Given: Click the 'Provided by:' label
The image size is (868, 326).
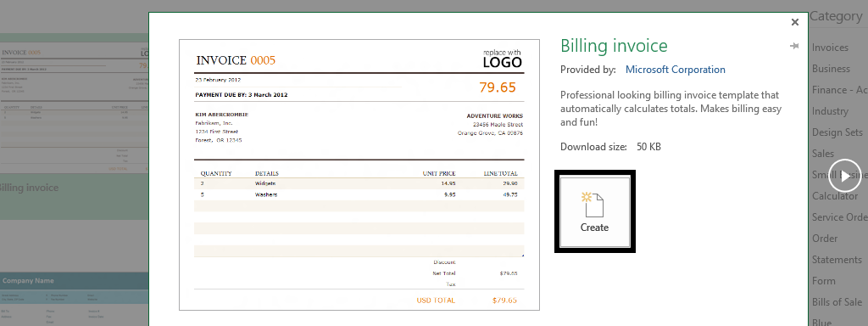Looking at the screenshot, I should (588, 70).
